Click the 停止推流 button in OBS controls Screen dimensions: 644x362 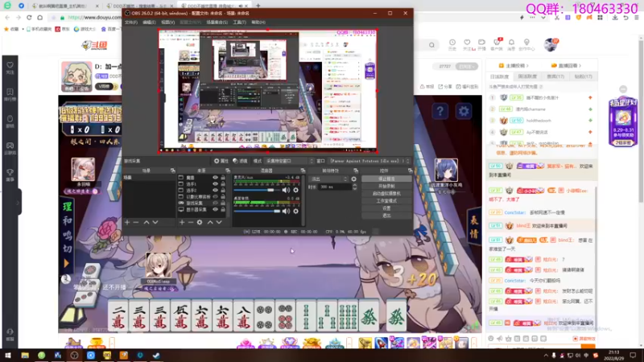click(386, 179)
